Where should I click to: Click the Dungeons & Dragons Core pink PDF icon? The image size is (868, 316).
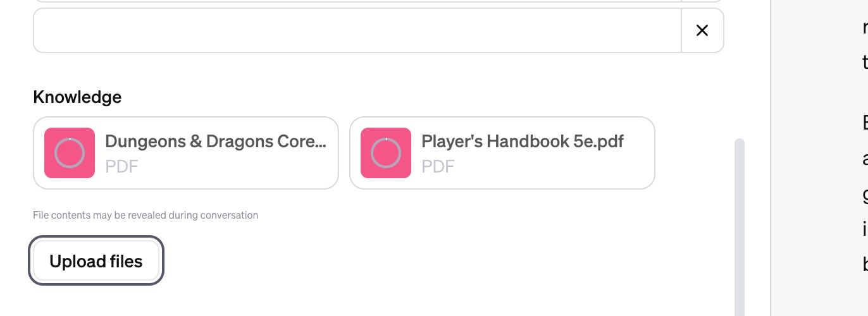[70, 153]
